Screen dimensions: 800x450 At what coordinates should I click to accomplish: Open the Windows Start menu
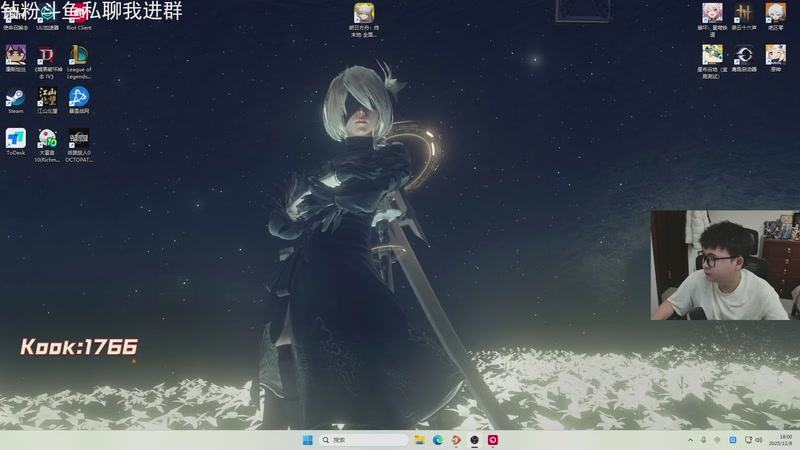point(308,440)
